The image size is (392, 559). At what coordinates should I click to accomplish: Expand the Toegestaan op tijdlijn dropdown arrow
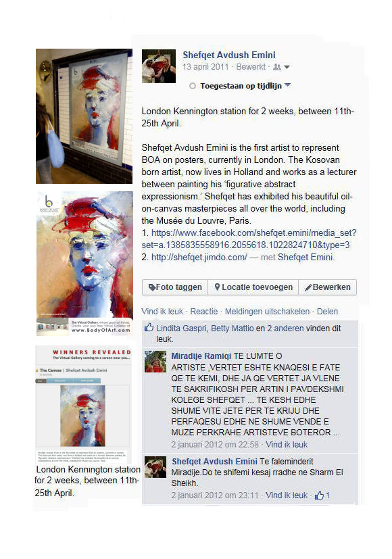(x=288, y=85)
